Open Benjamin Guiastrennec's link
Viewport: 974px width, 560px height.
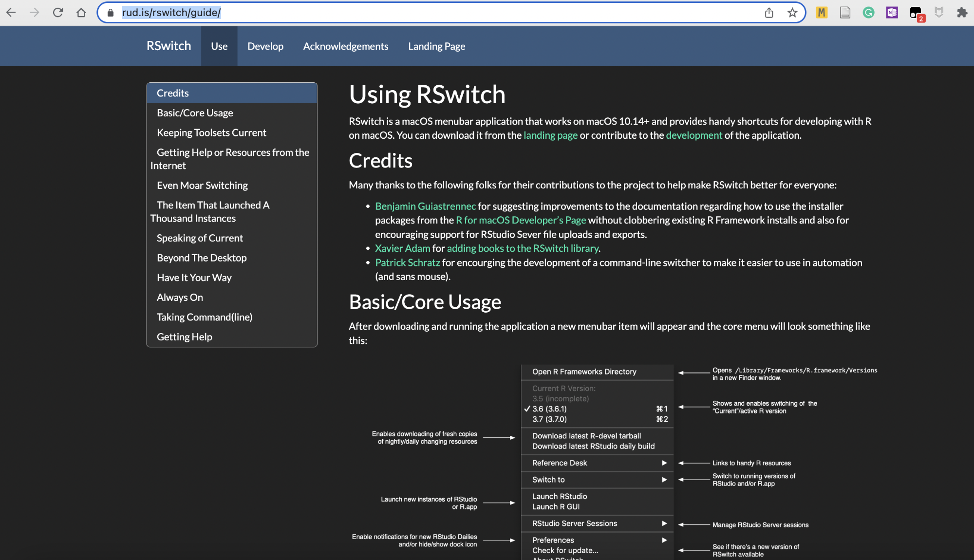click(425, 206)
